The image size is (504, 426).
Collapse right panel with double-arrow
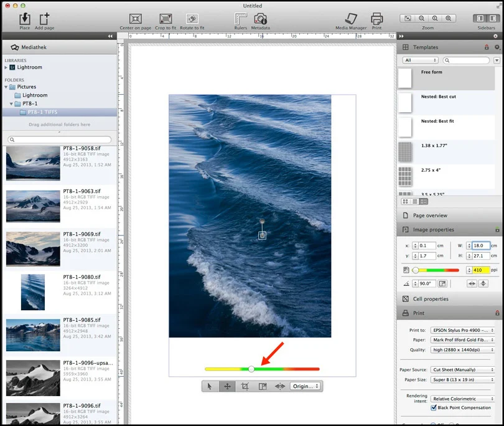click(x=401, y=36)
